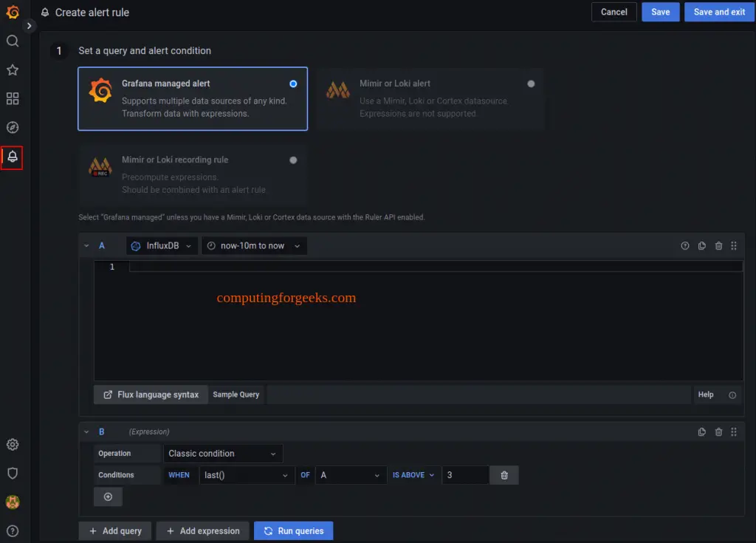Click the Save and exit button
756x543 pixels.
719,12
